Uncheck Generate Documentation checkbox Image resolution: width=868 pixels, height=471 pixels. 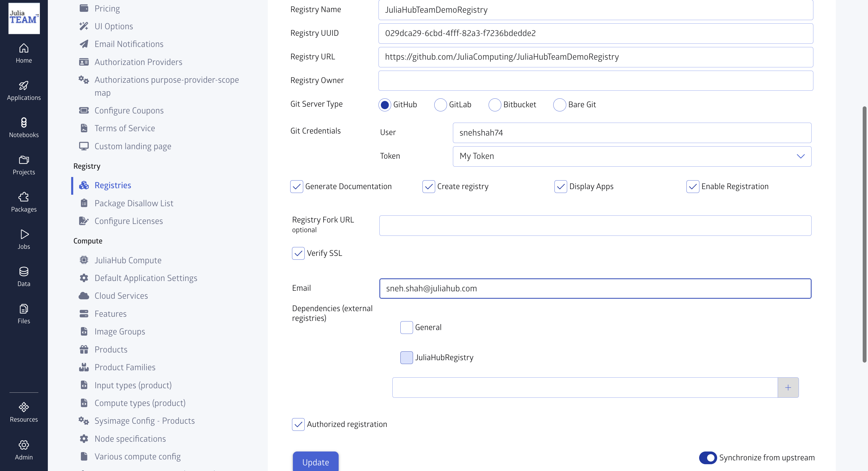pos(296,186)
